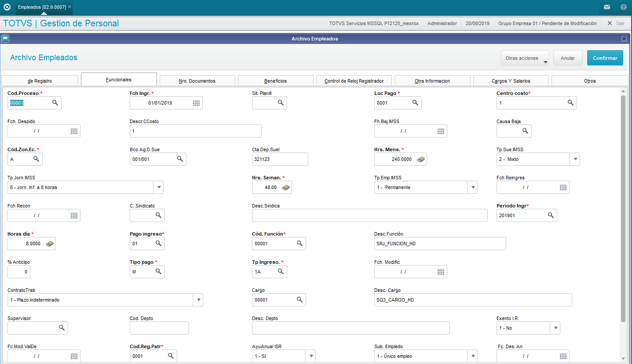632x364 pixels.
Task: Open the Cod.Proceso search magnifier
Action: point(55,102)
